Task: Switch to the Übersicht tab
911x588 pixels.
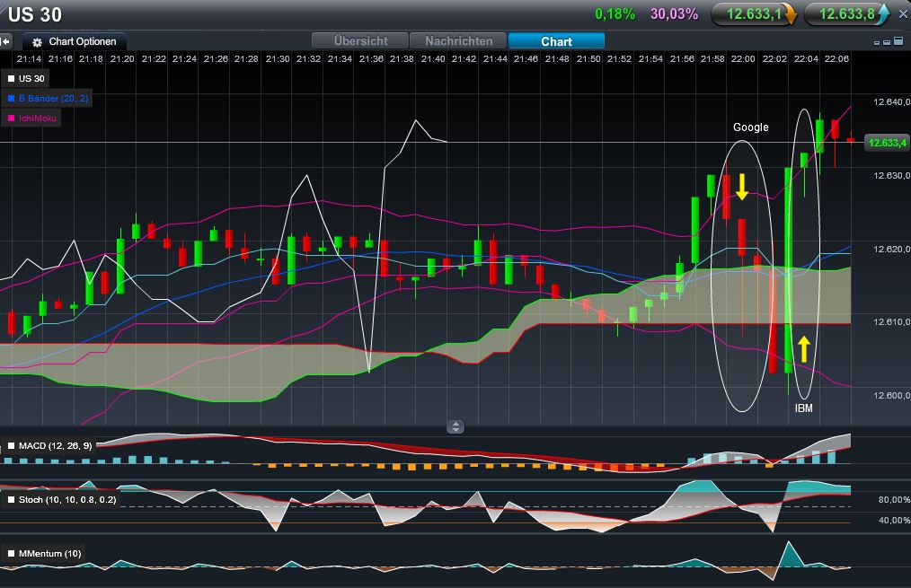Action: coord(361,40)
